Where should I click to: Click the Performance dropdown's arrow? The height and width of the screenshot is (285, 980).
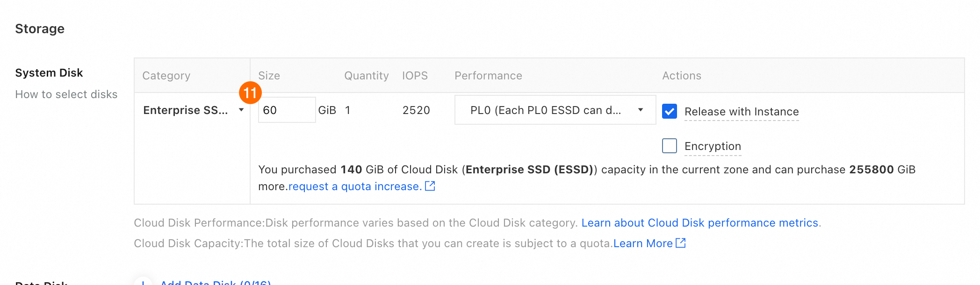click(641, 110)
